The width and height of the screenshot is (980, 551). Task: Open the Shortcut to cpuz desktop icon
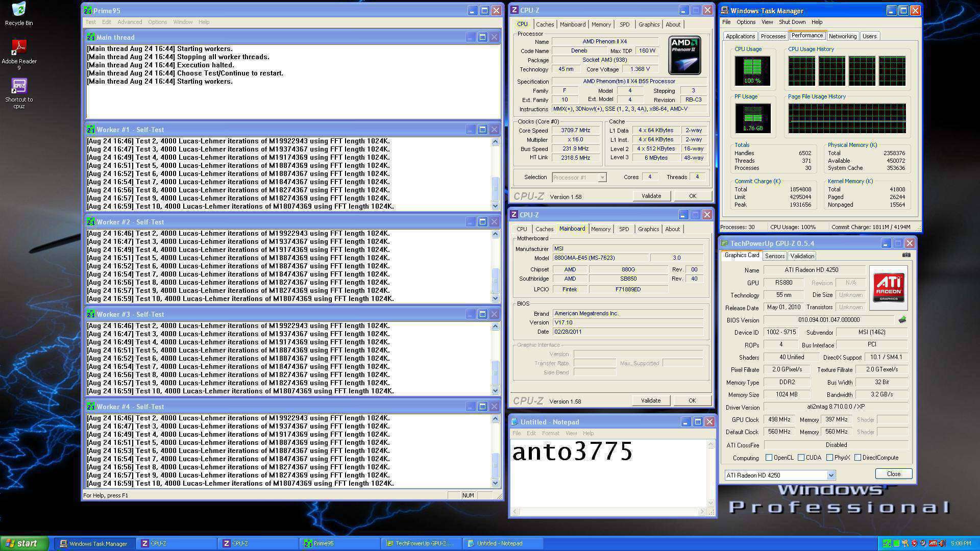point(19,94)
